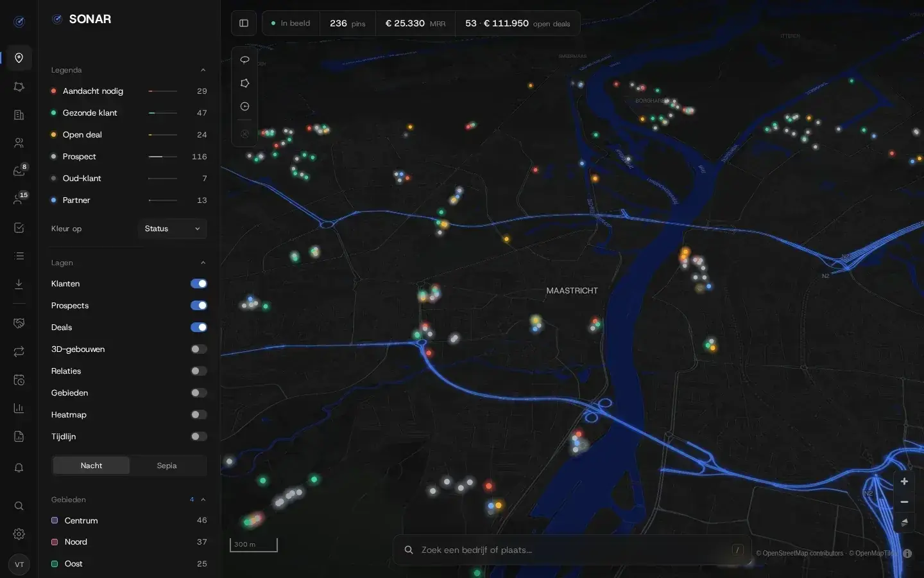This screenshot has width=924, height=578.
Task: Filter legend by Aandacht nodig
Action: (x=129, y=91)
